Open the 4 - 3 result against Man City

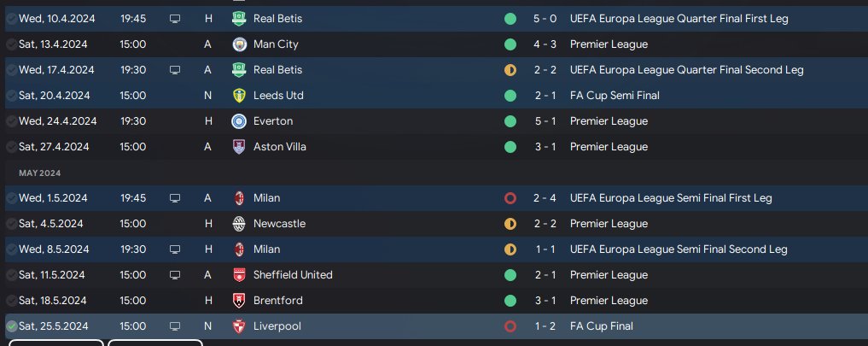[546, 44]
